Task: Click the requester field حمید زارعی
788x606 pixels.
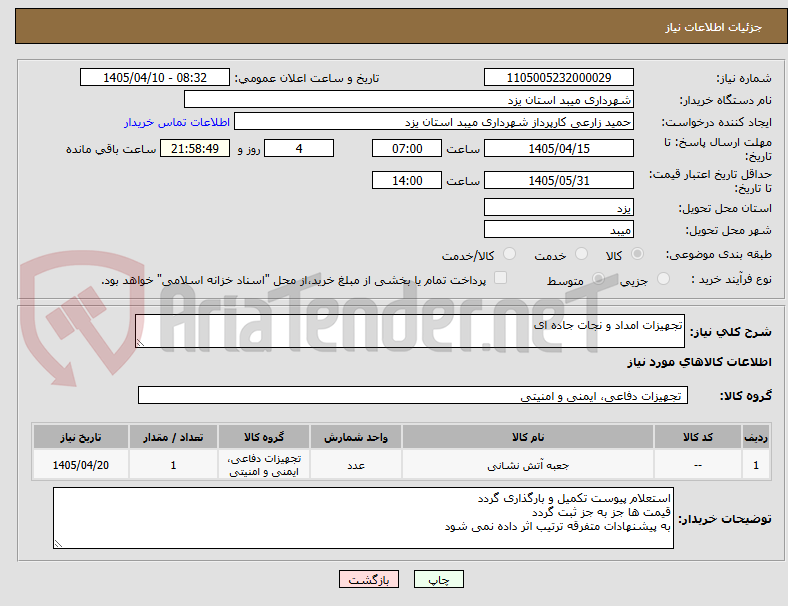Action: (434, 122)
